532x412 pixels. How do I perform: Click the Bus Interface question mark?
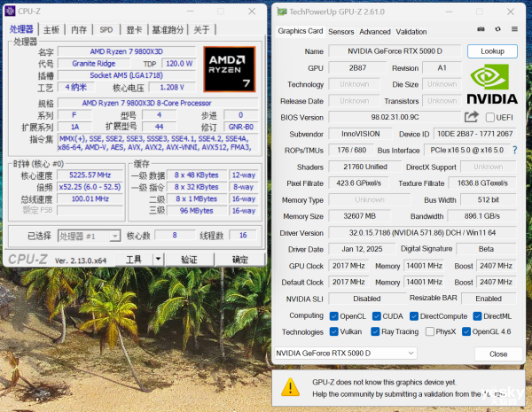pyautogui.click(x=514, y=150)
